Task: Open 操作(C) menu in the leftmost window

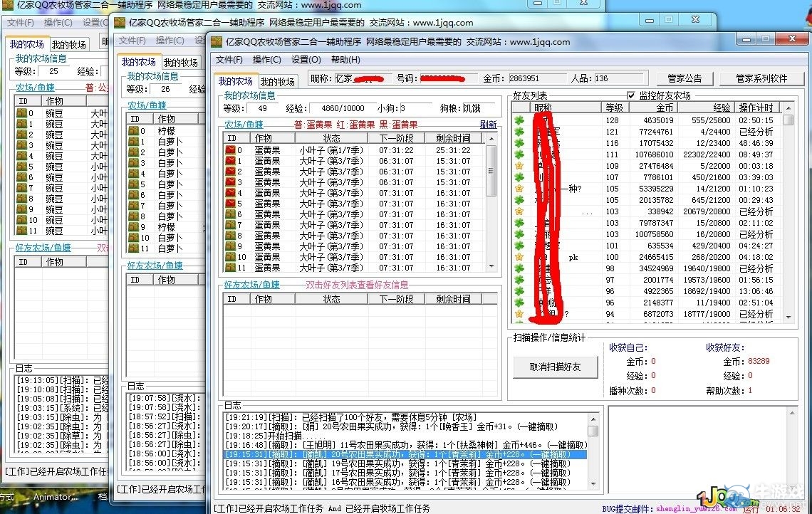Action: (58, 23)
